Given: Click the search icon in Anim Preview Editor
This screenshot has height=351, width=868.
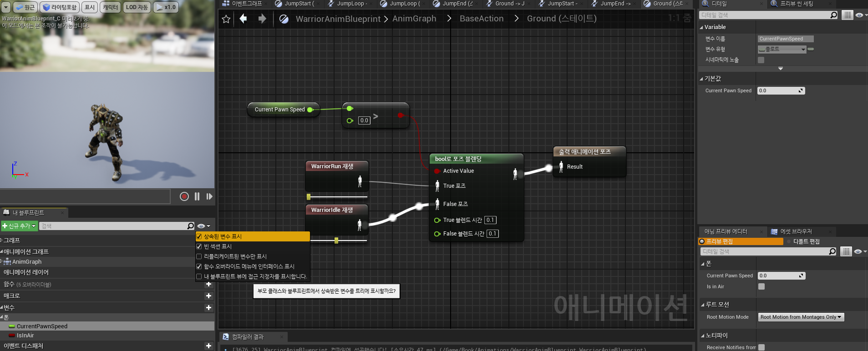Looking at the screenshot, I should 832,251.
